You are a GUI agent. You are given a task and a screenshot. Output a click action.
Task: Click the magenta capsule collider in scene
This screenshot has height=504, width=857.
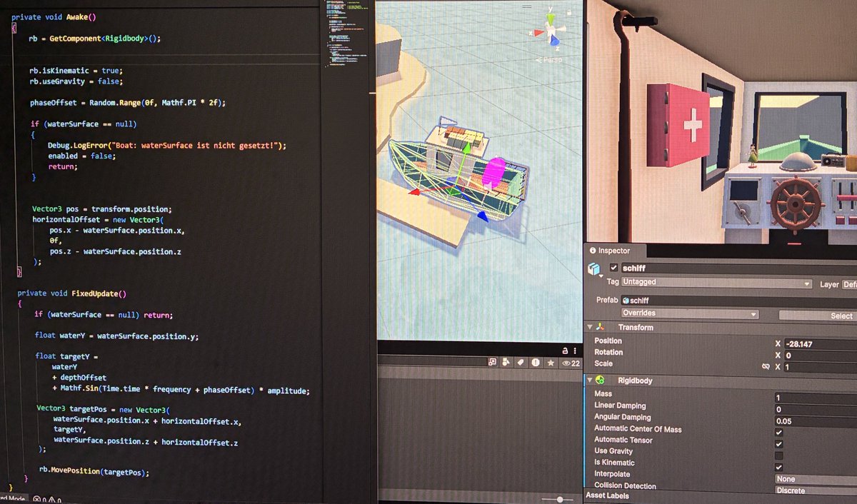point(494,173)
